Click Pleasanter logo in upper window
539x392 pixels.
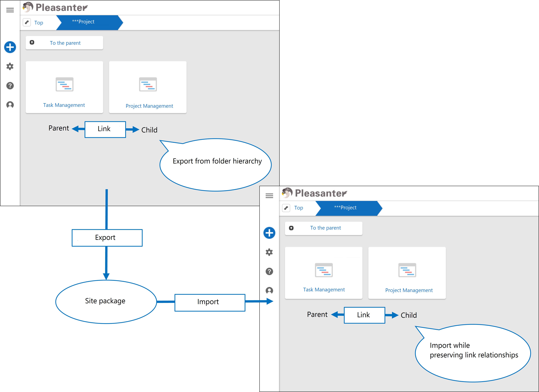pos(55,7)
